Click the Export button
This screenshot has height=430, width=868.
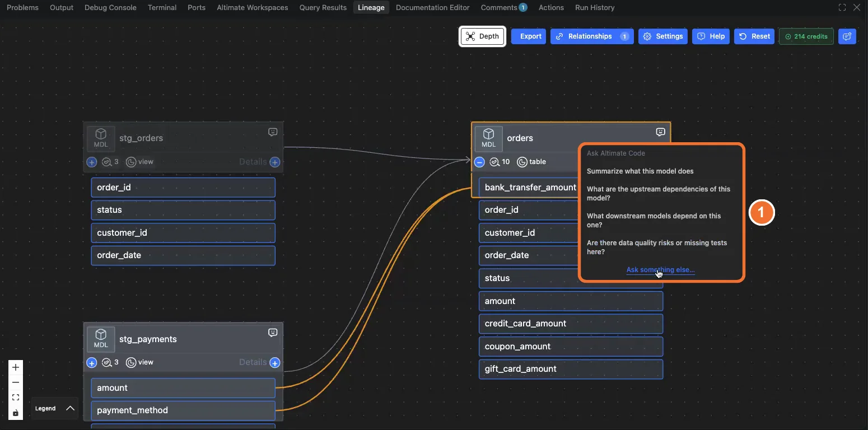(529, 36)
